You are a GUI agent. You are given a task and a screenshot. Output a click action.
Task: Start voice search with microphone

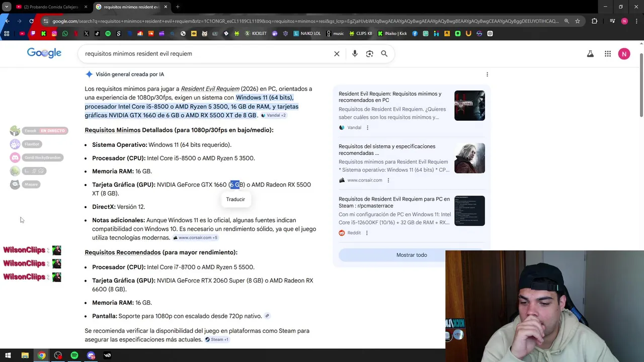coord(355,54)
